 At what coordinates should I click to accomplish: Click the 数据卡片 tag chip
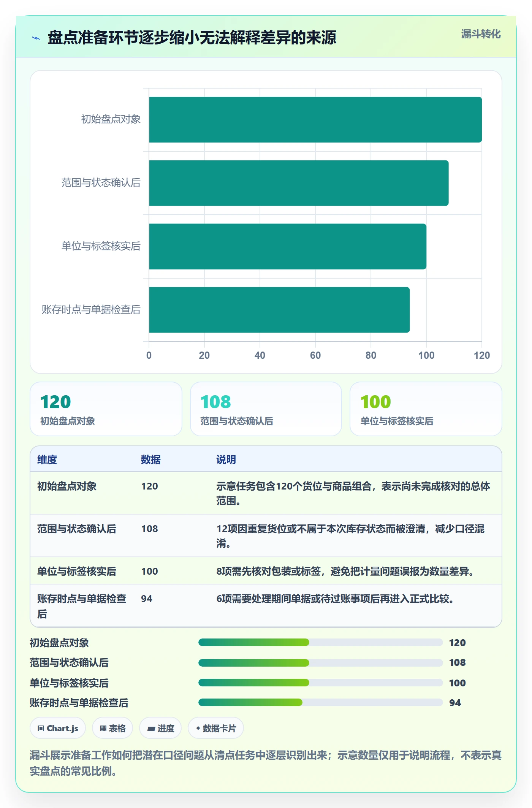coord(216,728)
